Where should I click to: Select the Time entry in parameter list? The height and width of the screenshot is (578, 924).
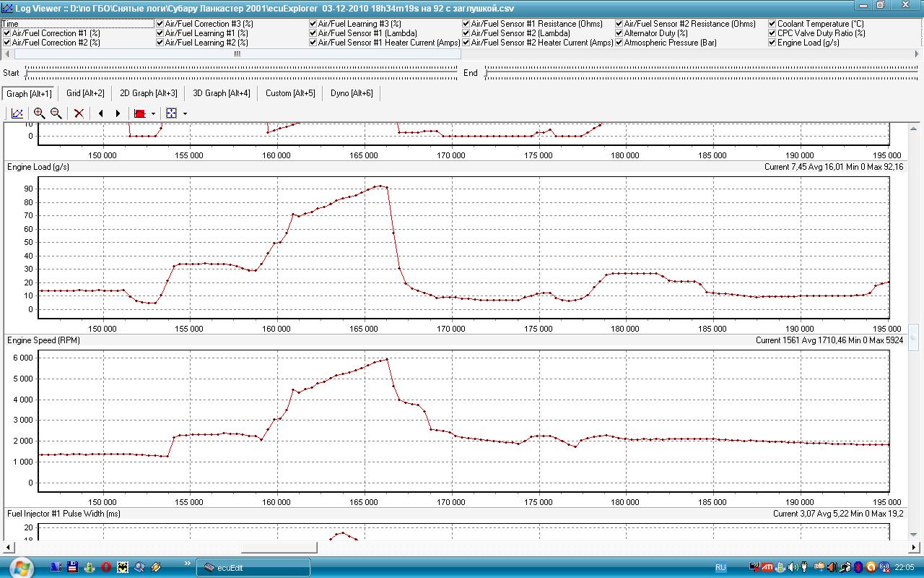(x=78, y=24)
